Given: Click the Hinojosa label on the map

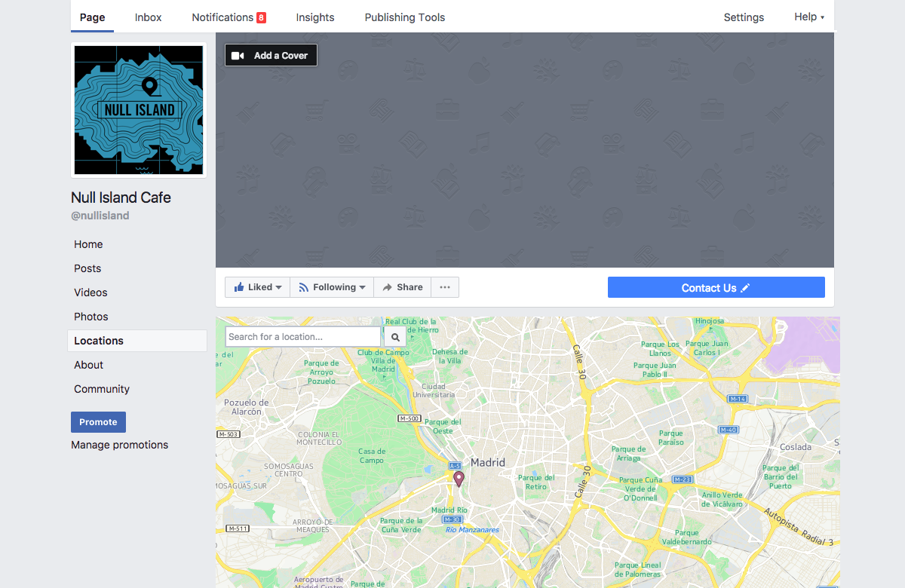Looking at the screenshot, I should coord(710,320).
